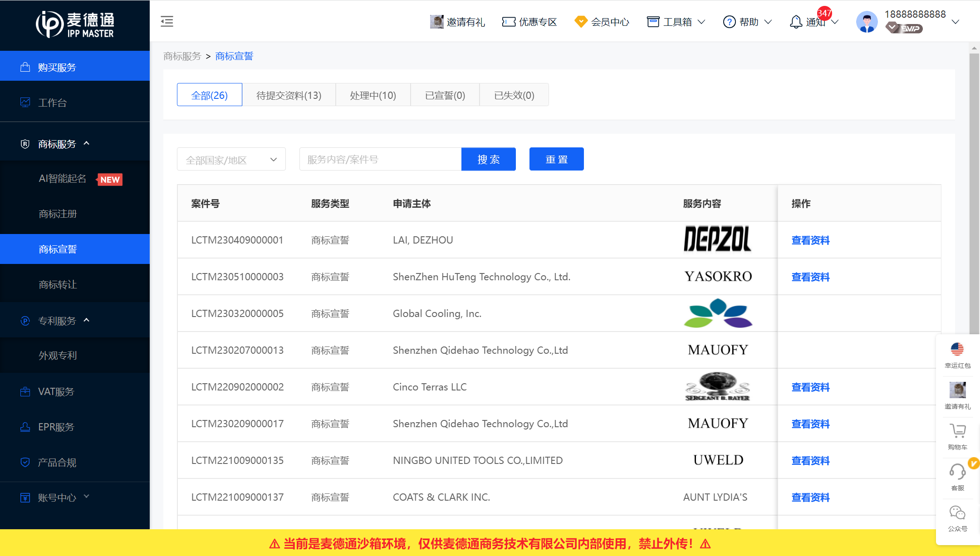Screen dimensions: 980x556
Task: Open 商标注册 sidebar item
Action: [75, 214]
